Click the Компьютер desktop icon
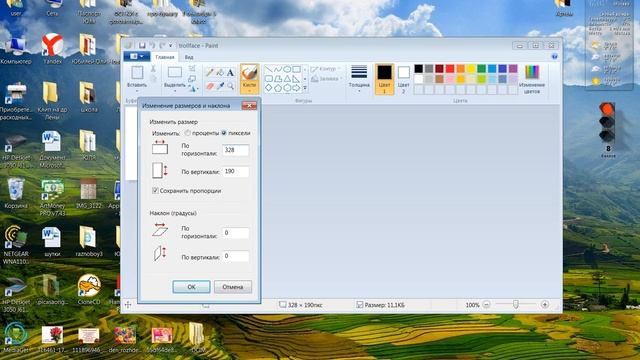The image size is (640, 360). tap(16, 50)
